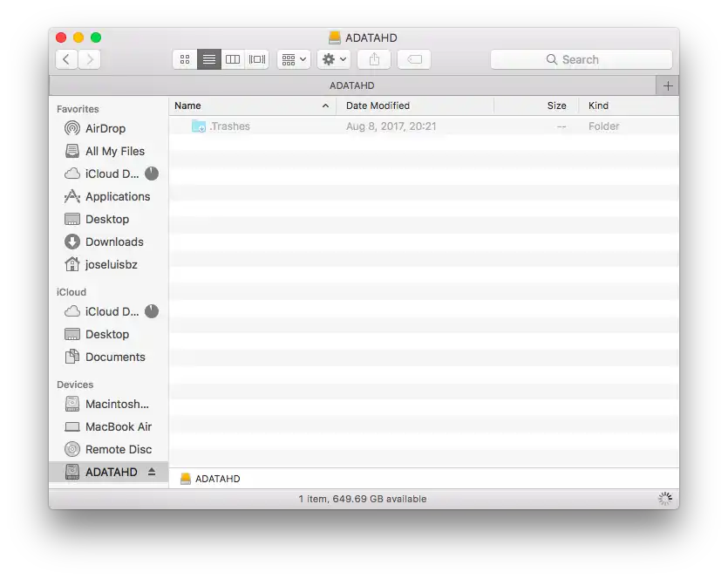Close the Finder window
The height and width of the screenshot is (579, 728).
coord(61,37)
